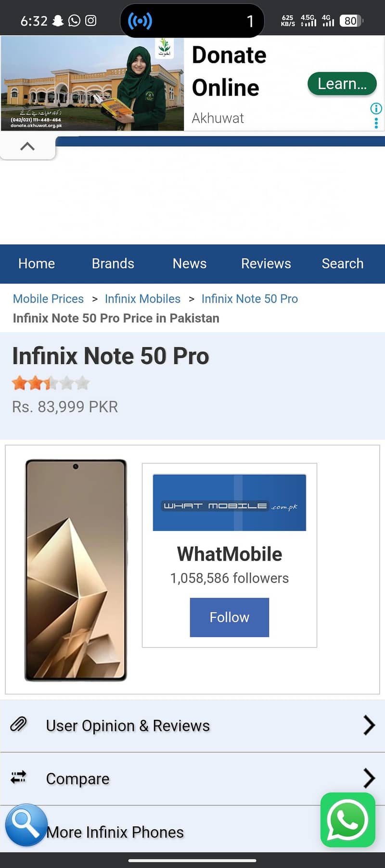Tap the Snapchat icon in the status bar
385x868 pixels.
[59, 21]
